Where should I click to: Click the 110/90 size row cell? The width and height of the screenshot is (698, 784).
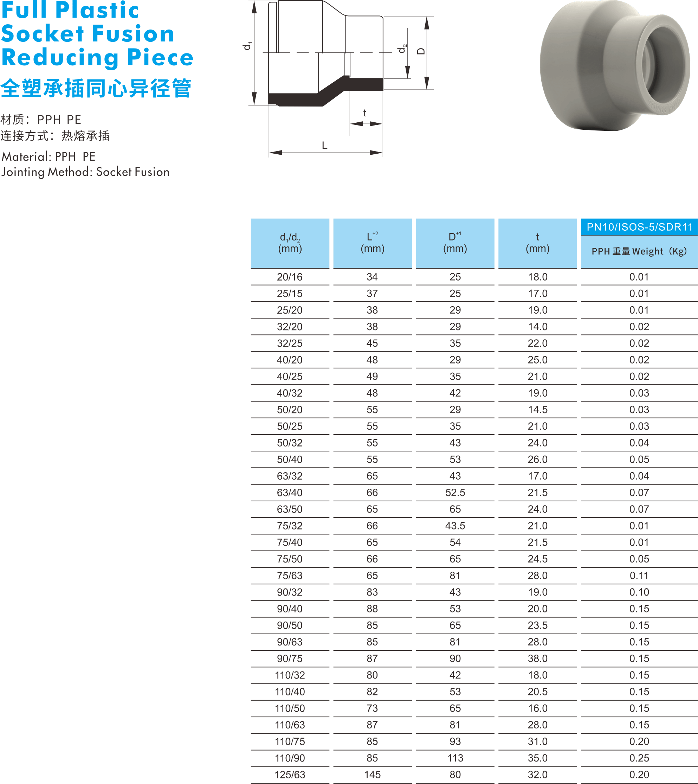coord(290,758)
